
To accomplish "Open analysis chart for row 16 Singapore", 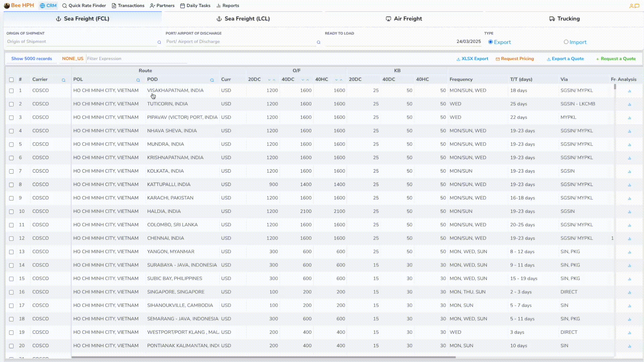I will tap(630, 292).
